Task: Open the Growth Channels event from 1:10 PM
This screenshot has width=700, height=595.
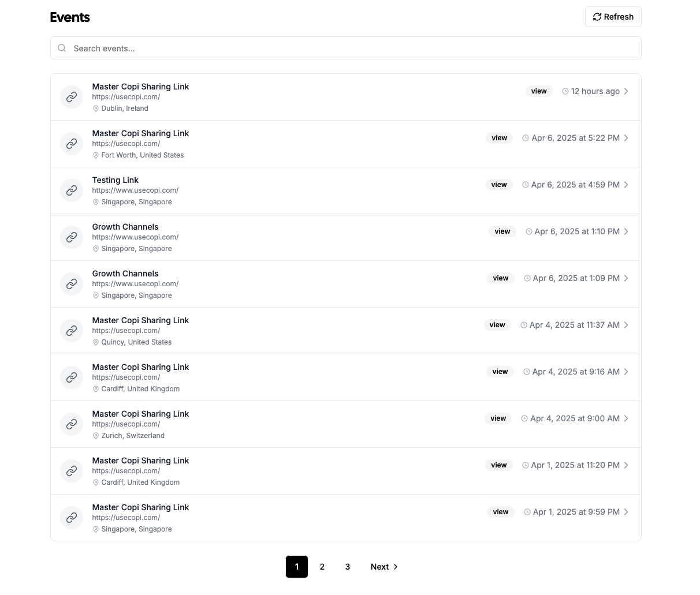Action: [125, 227]
